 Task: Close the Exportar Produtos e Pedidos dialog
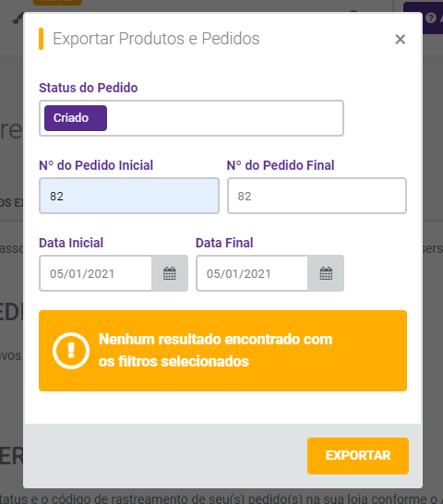[x=400, y=39]
